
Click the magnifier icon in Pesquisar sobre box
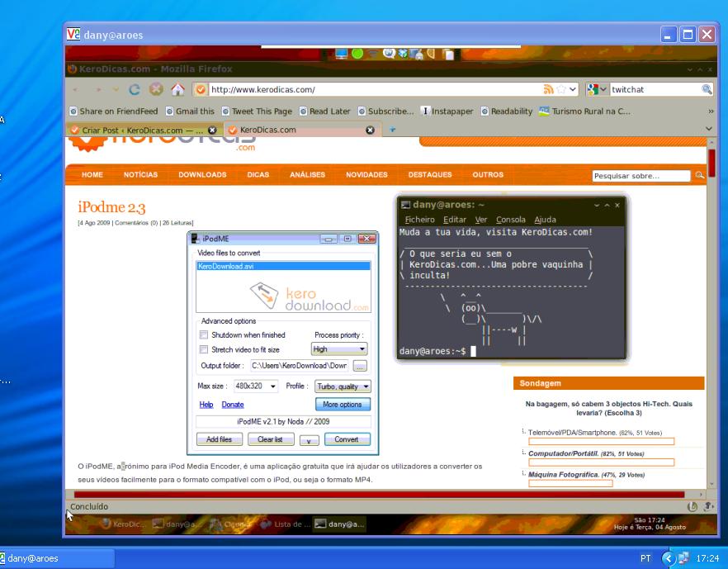click(x=698, y=175)
